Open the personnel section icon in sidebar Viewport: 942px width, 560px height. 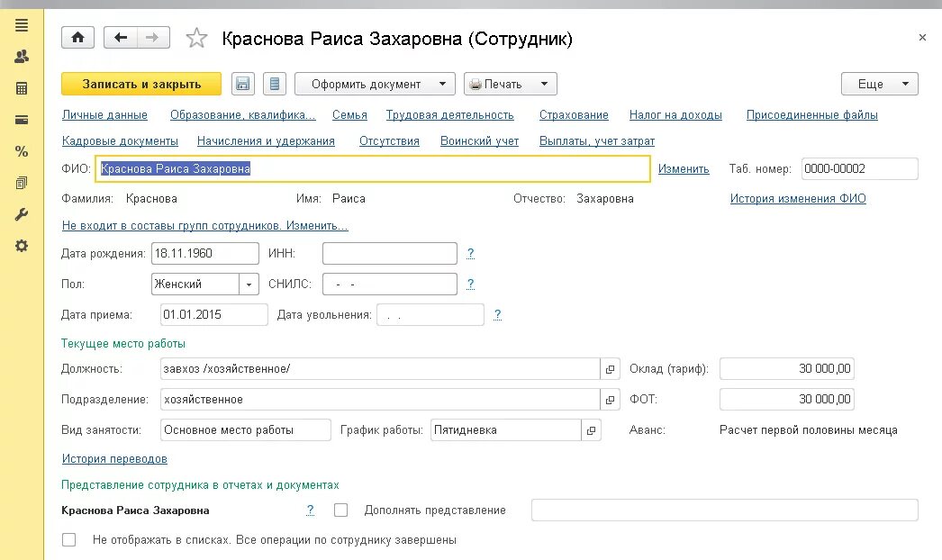tap(22, 57)
